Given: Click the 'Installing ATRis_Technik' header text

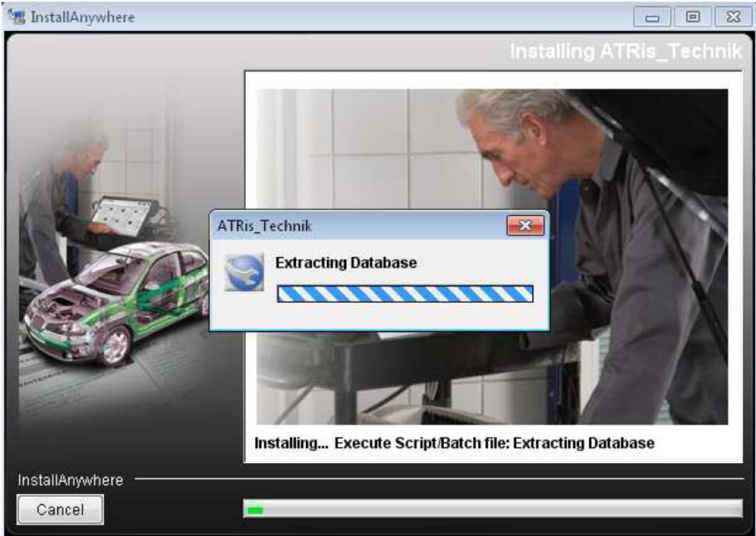Looking at the screenshot, I should (x=625, y=51).
